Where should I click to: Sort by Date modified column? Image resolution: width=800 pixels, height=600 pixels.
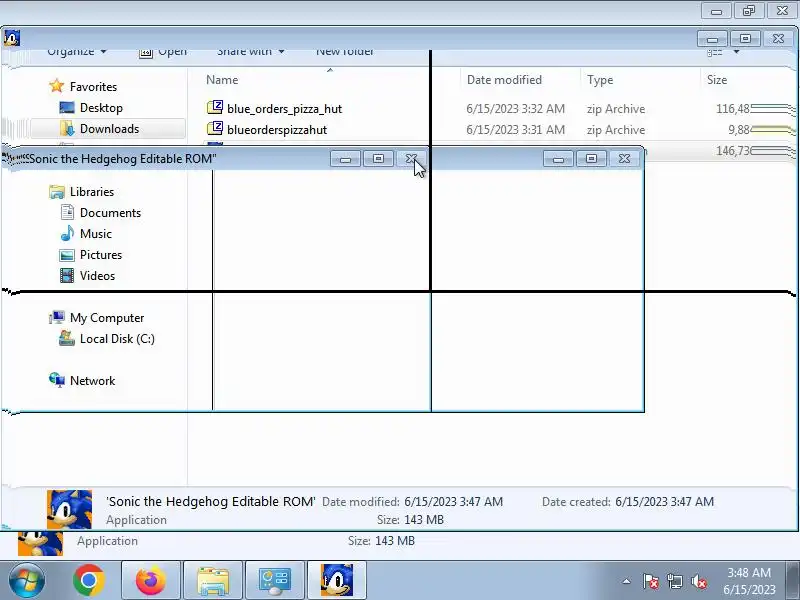pos(504,80)
